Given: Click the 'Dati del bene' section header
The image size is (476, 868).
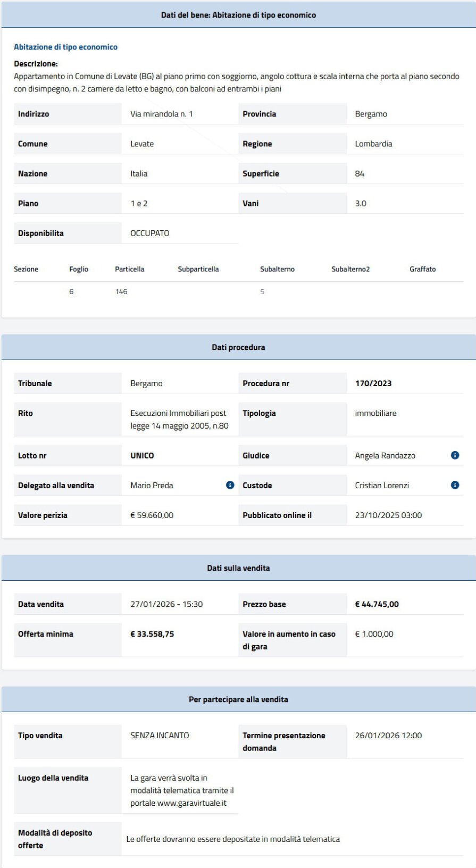Looking at the screenshot, I should [238, 15].
